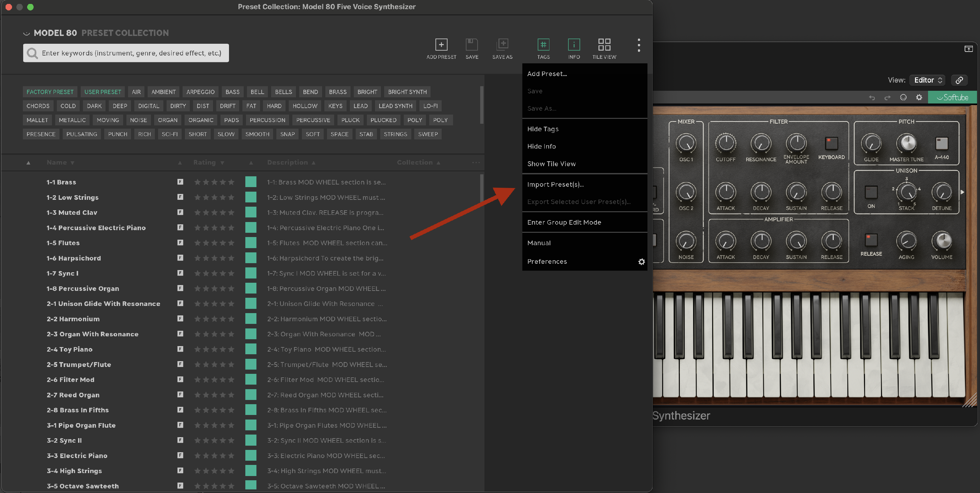Toggle the FACTORY PRESET tag filter
The image size is (980, 493).
coord(50,92)
